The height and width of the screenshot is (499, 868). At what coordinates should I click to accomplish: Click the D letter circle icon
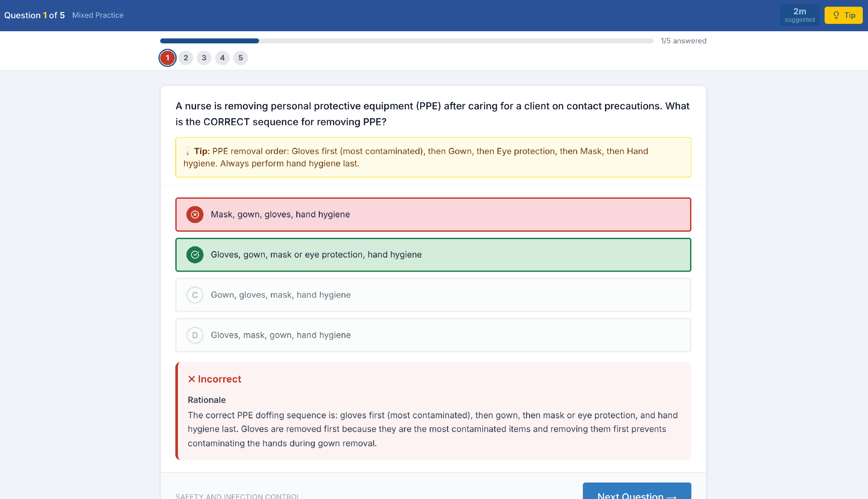pos(195,335)
